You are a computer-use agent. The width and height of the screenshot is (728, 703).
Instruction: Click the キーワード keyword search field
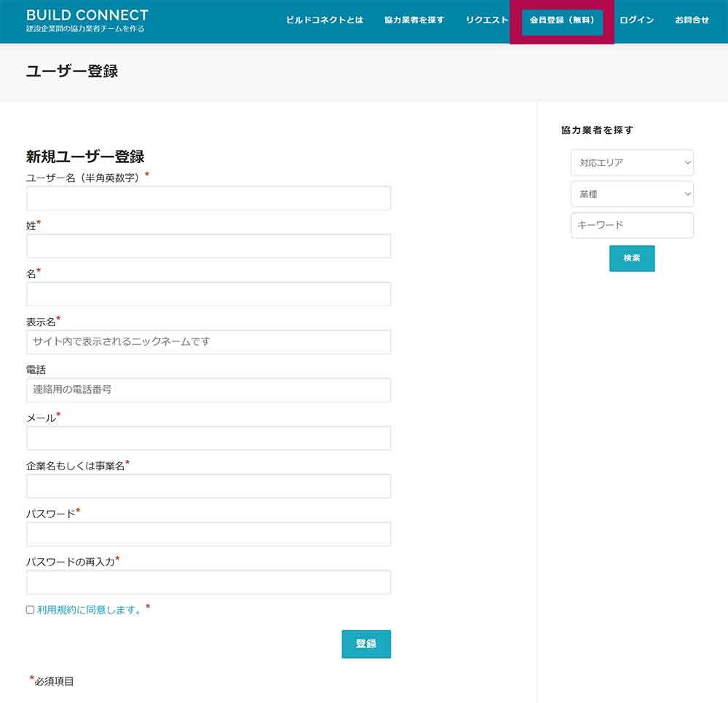coord(631,225)
